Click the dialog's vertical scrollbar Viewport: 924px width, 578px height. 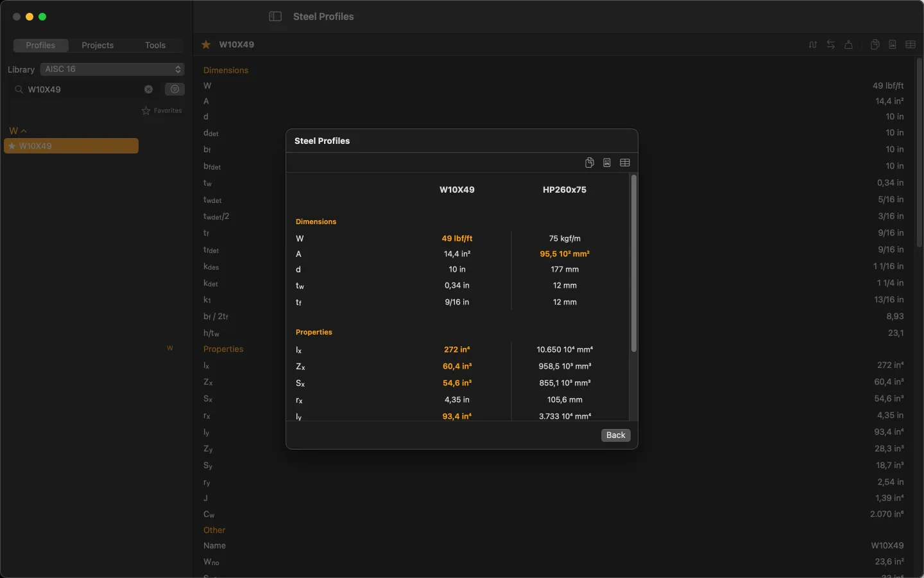633,264
